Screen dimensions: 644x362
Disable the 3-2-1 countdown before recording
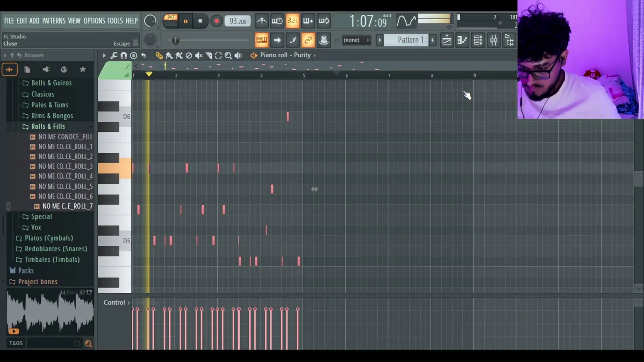coord(292,21)
